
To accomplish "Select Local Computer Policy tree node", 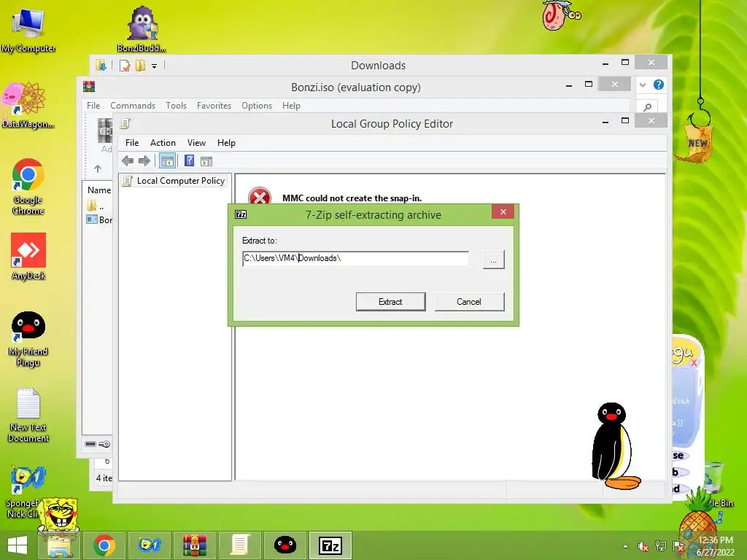I will pos(174,181).
